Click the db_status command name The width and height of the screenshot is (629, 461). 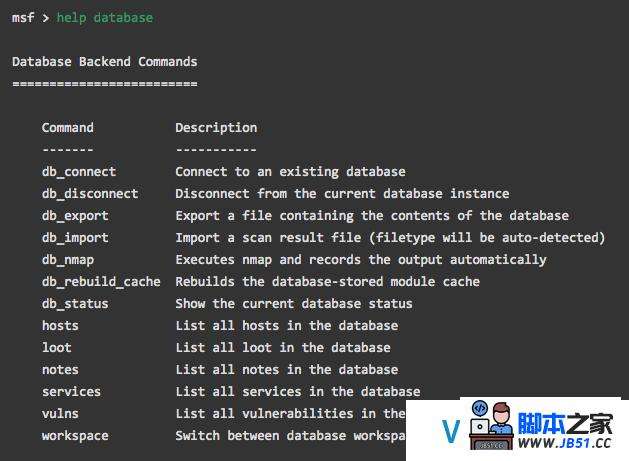point(75,304)
